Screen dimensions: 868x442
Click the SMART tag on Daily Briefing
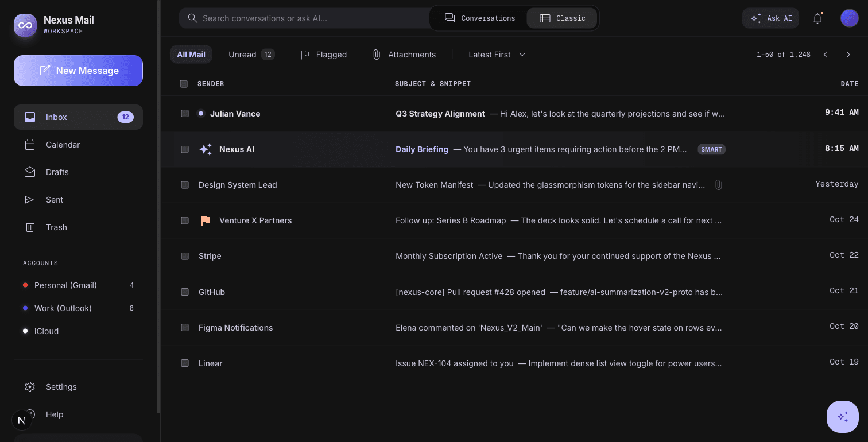pyautogui.click(x=712, y=149)
